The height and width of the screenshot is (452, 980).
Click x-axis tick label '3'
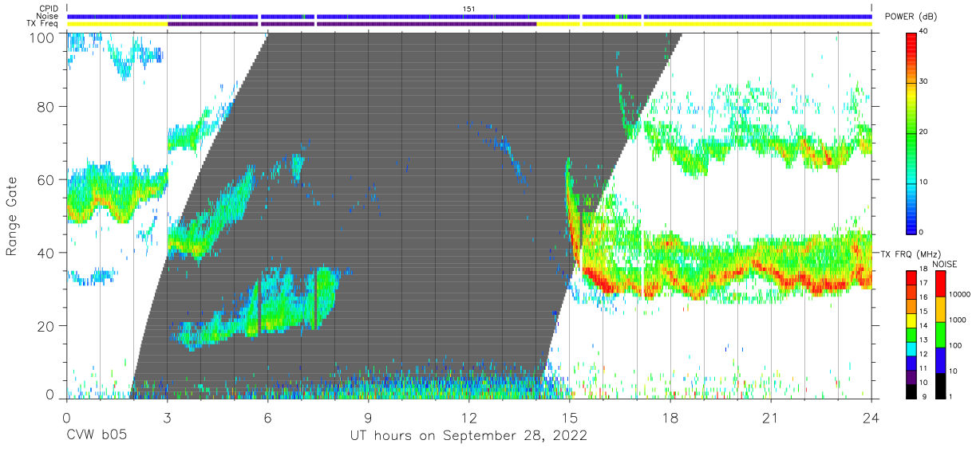click(x=167, y=418)
